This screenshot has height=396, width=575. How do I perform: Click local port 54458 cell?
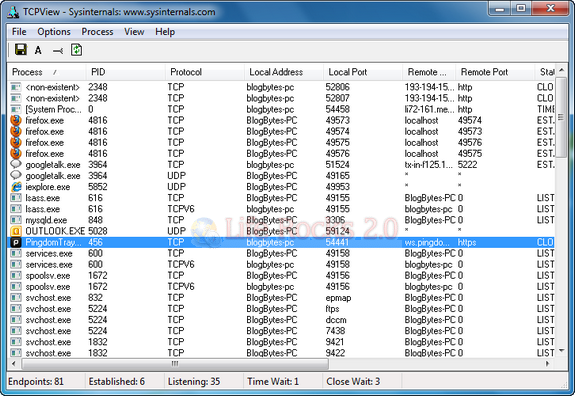tap(337, 109)
